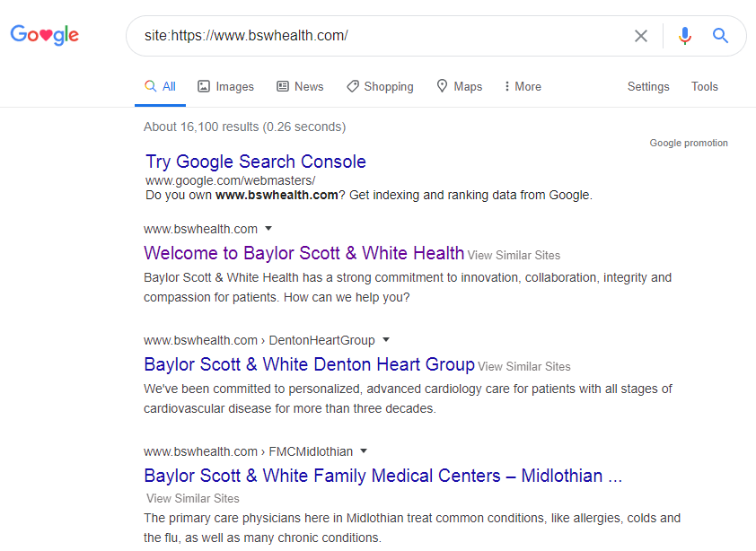Open the Images tab
The image size is (756, 551).
tap(225, 86)
